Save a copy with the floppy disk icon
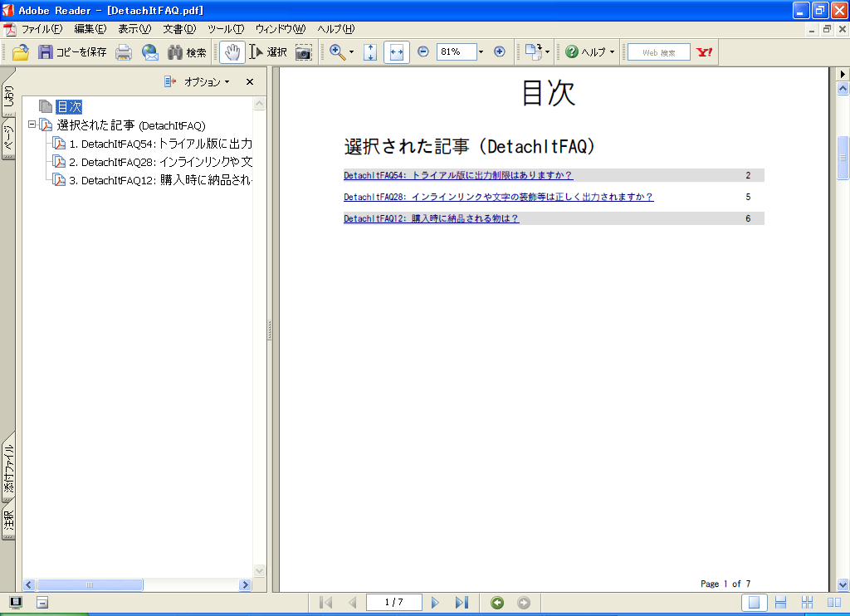 tap(46, 52)
